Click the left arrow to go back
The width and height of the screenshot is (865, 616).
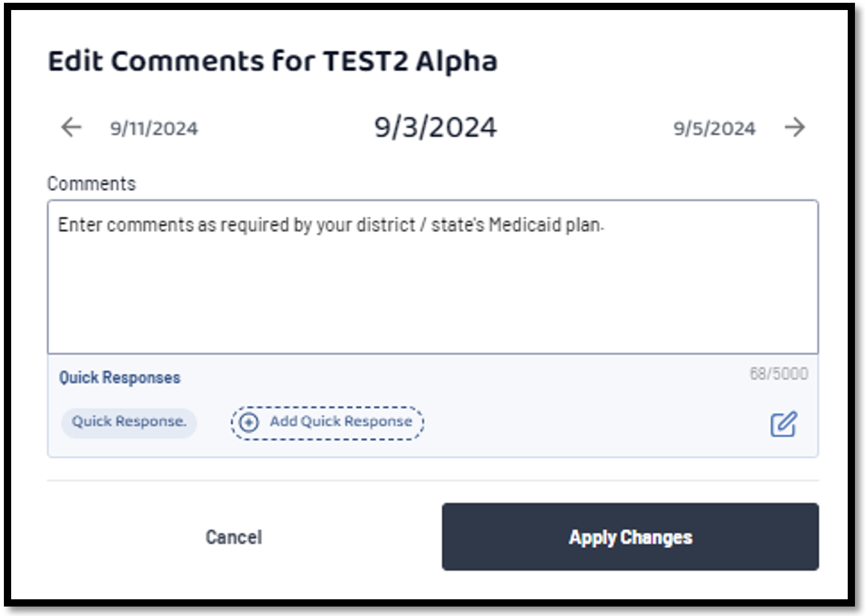[x=71, y=128]
